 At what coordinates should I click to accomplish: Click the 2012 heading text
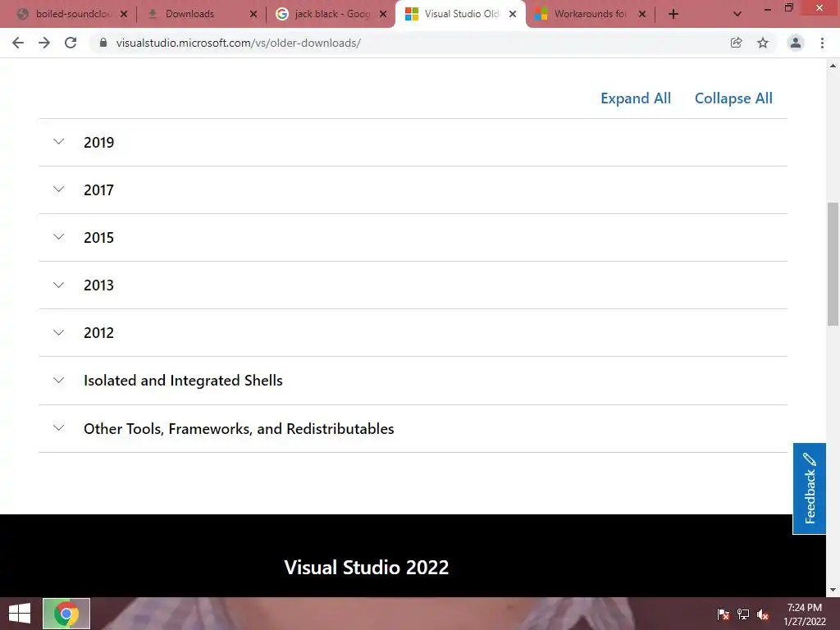[x=98, y=333]
